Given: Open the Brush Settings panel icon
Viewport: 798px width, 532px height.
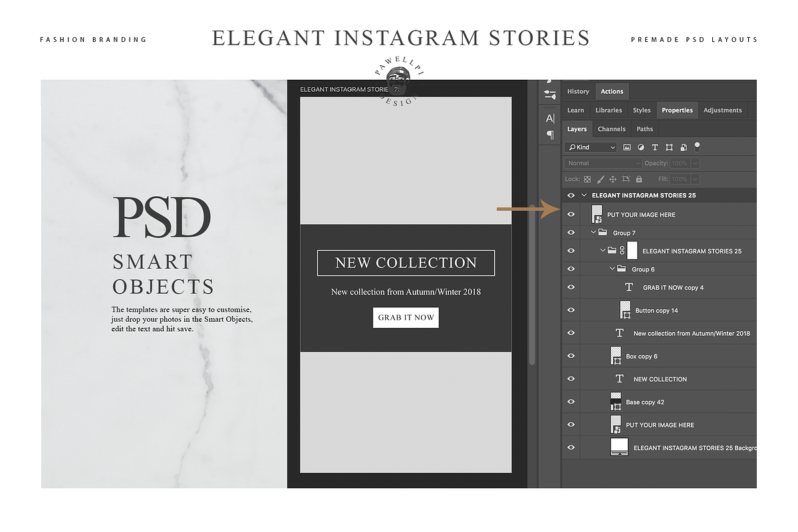Looking at the screenshot, I should (x=550, y=95).
